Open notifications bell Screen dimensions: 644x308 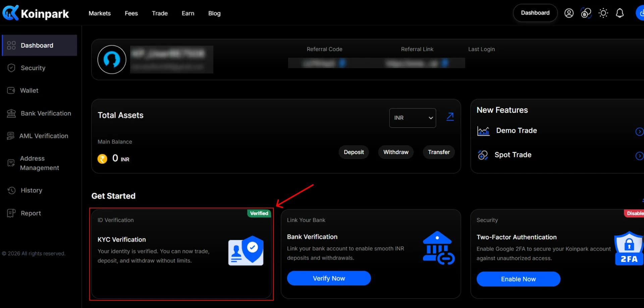click(620, 13)
